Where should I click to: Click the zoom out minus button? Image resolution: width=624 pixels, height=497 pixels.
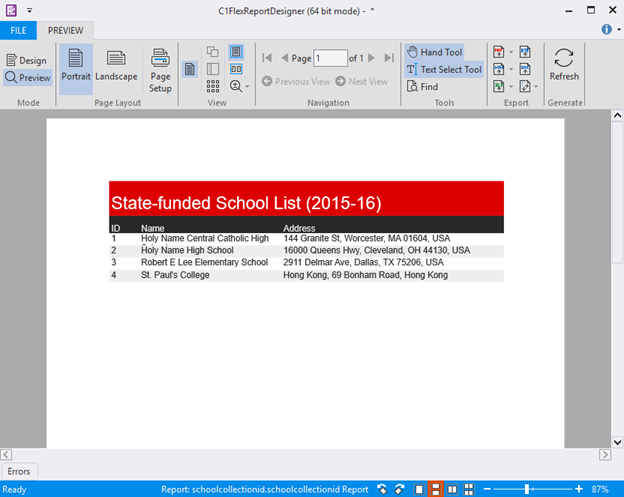click(x=487, y=489)
